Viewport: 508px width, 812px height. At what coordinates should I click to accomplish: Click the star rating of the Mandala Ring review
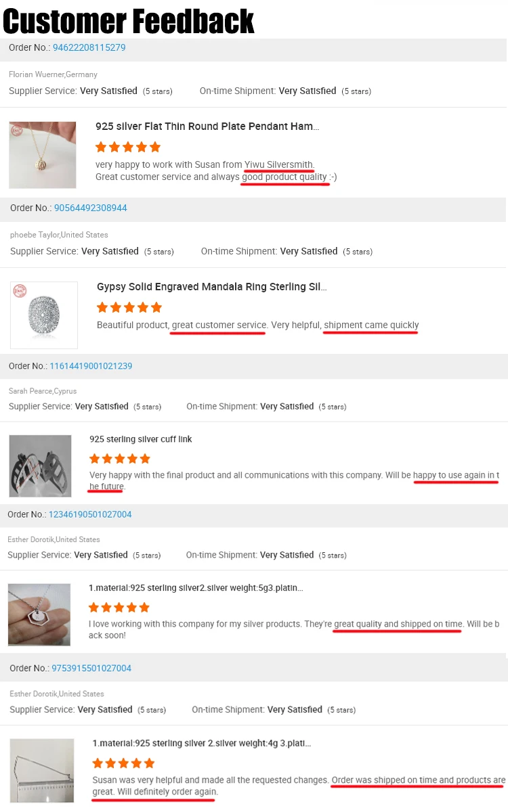[129, 307]
